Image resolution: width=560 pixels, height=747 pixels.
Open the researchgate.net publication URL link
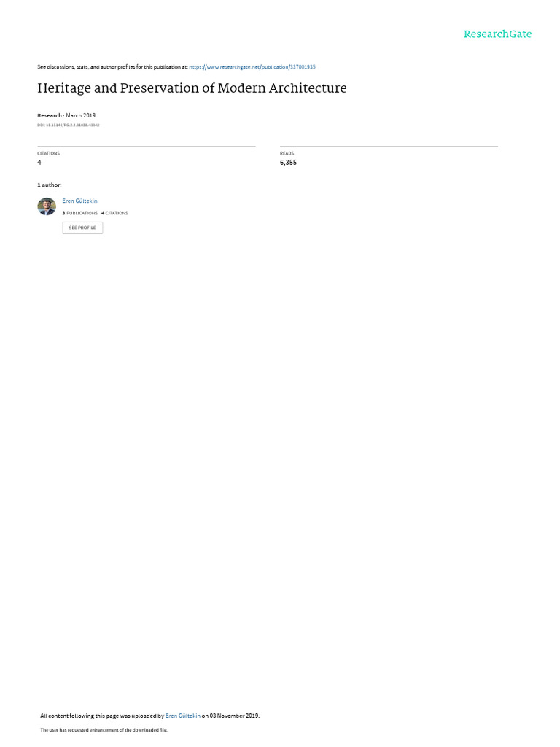[x=252, y=67]
